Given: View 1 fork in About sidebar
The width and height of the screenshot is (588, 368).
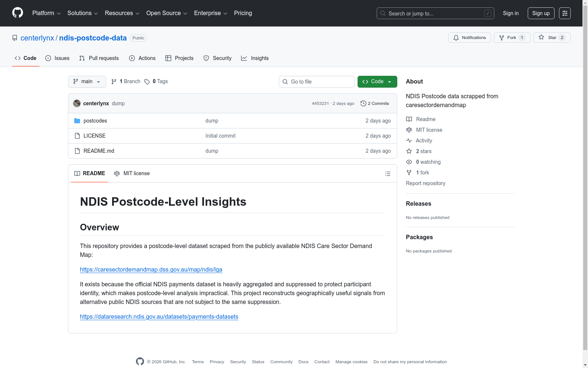Looking at the screenshot, I should pos(417,173).
